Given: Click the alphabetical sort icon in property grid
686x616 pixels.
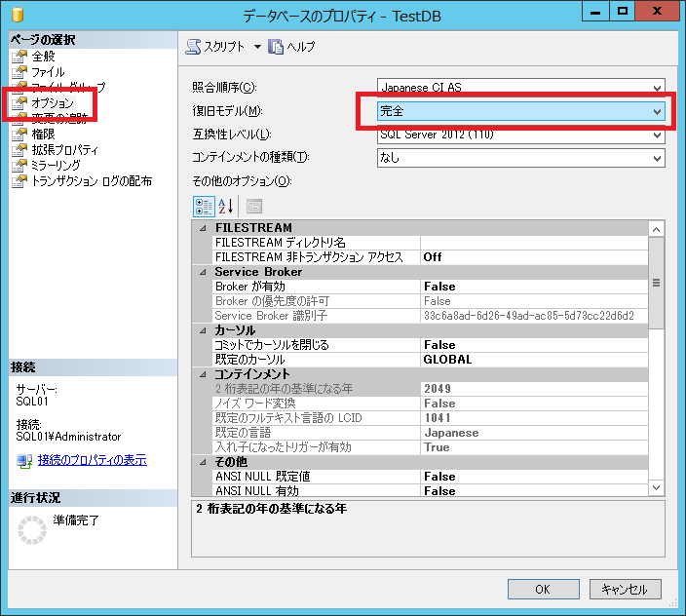Looking at the screenshot, I should coord(226,206).
